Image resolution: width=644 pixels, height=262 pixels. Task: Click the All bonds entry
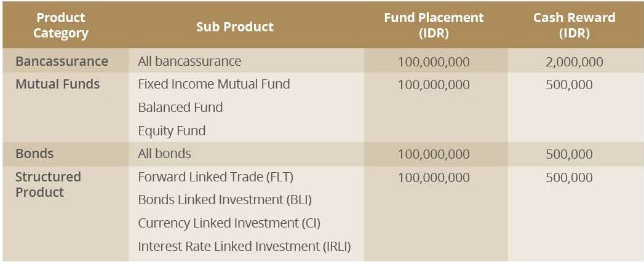[165, 154]
